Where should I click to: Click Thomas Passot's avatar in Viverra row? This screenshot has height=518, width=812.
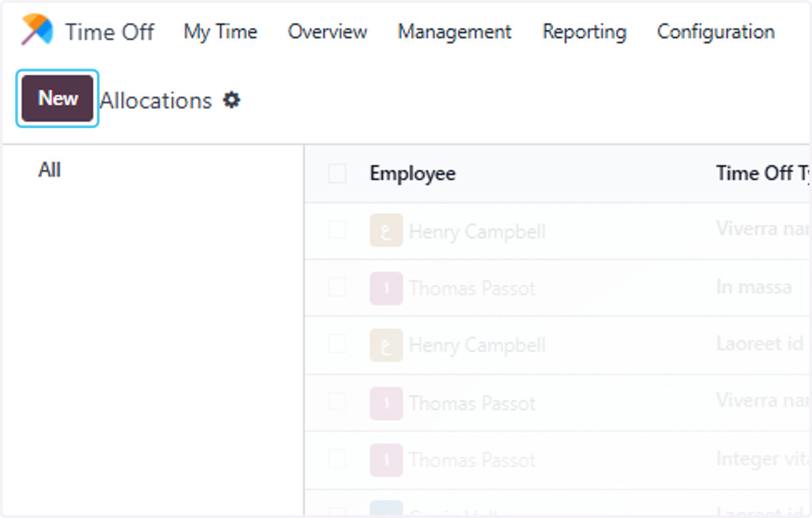(x=386, y=404)
